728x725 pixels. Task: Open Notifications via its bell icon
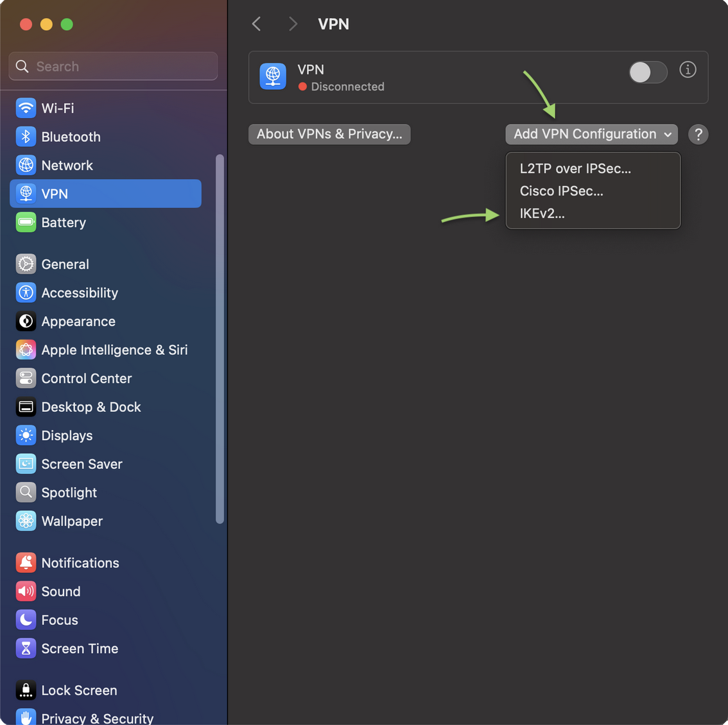[x=26, y=563]
